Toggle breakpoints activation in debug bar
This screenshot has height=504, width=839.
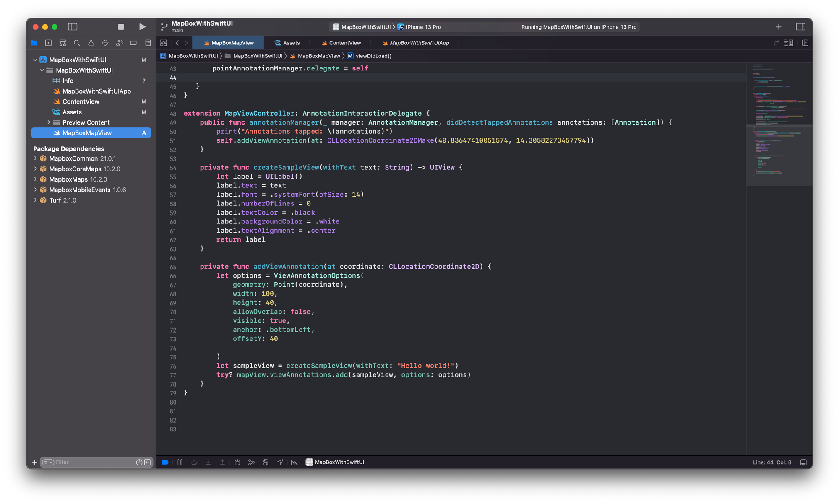pos(165,462)
